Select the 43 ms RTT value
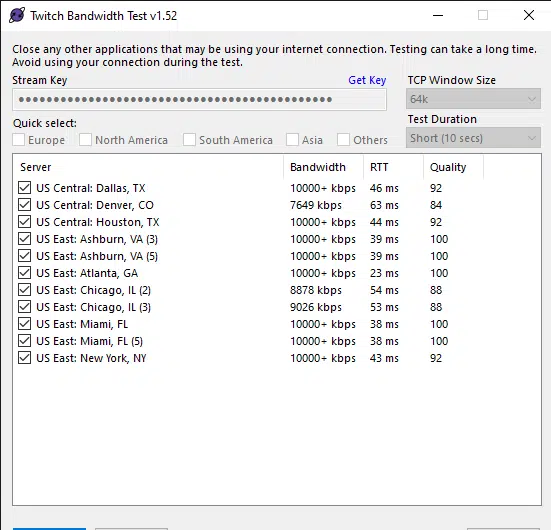 (x=384, y=358)
